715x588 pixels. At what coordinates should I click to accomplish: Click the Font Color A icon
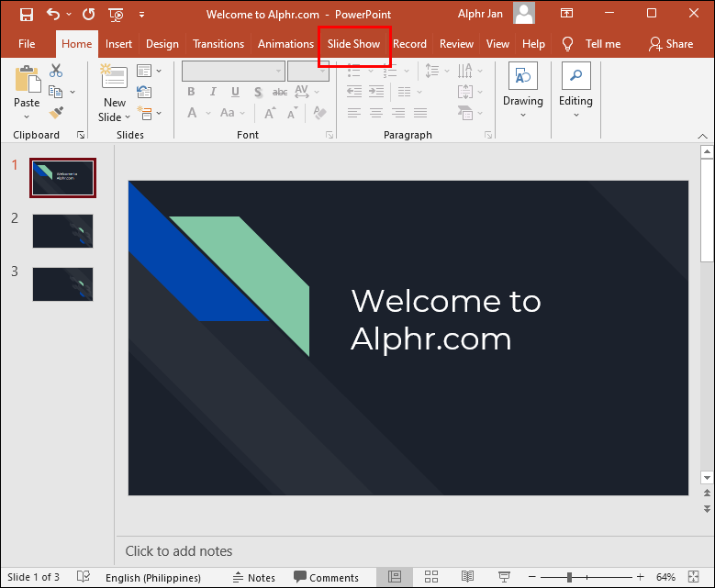(x=193, y=113)
